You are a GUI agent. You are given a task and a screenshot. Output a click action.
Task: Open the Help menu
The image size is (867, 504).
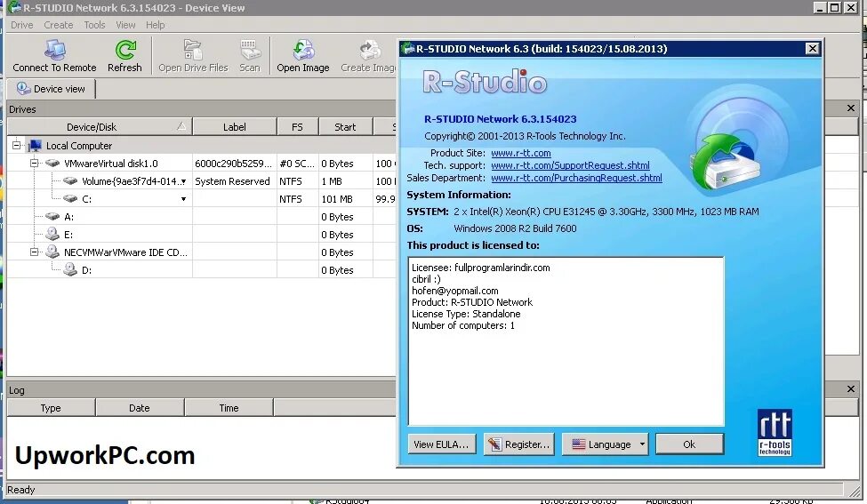coord(156,25)
